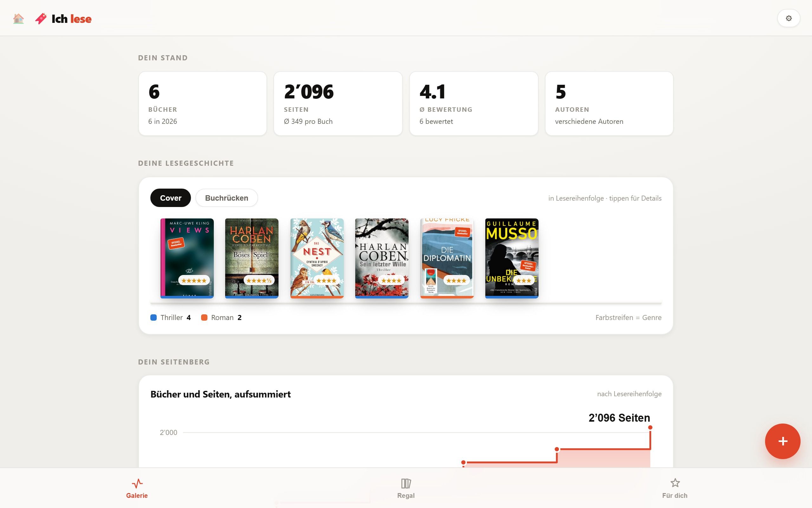Image resolution: width=812 pixels, height=508 pixels.
Task: Click the red plus add-book button
Action: (783, 441)
